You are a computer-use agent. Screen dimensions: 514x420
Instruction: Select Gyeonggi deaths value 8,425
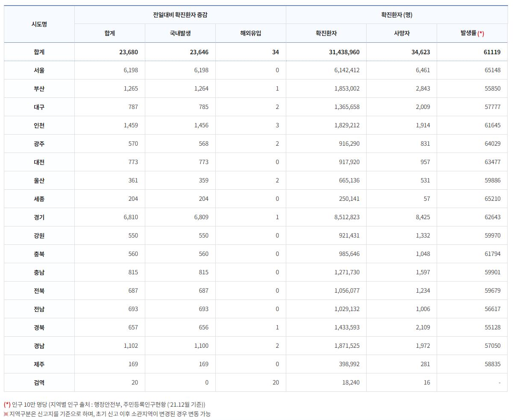tap(423, 217)
